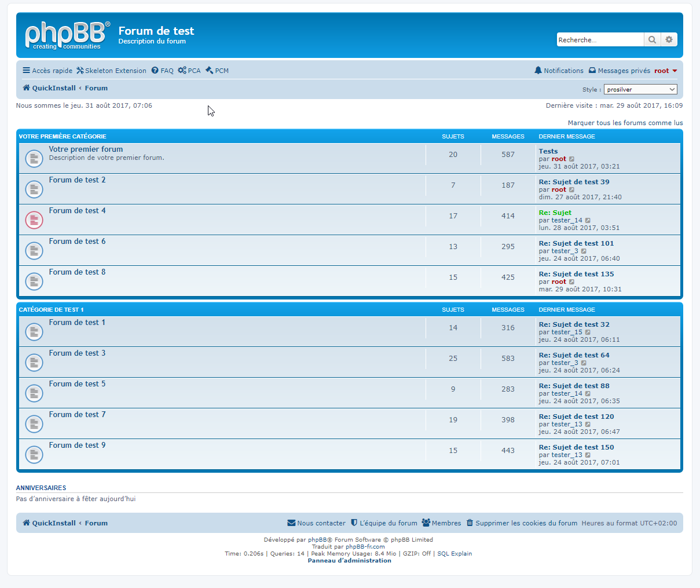Expand the root user menu
Viewport: 700px width, 588px height.
point(666,71)
